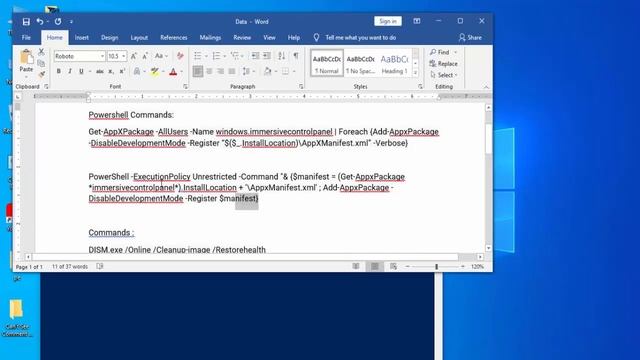Image resolution: width=640 pixels, height=360 pixels.
Task: Toggle Align Left paragraph button
Action: coord(198,71)
